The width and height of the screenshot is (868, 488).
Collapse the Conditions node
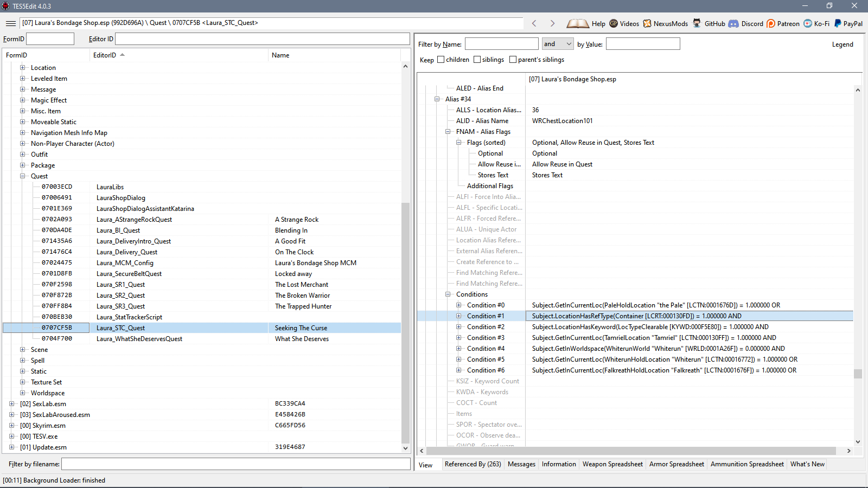coord(448,294)
